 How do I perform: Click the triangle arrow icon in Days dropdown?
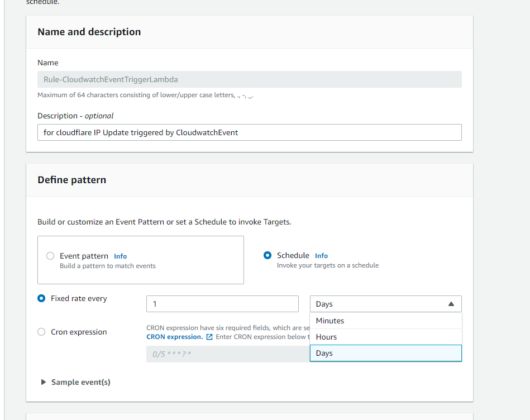pos(451,304)
